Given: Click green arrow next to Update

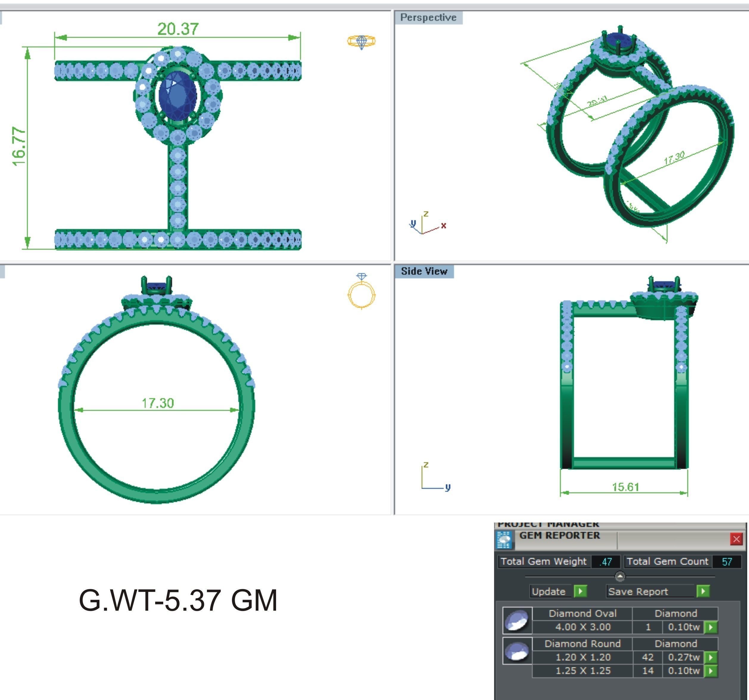Looking at the screenshot, I should (x=580, y=591).
